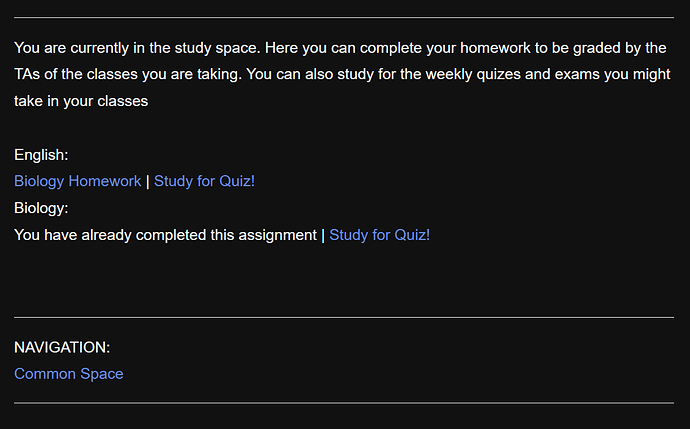Click Study for Quiz under English
690x429 pixels.
point(205,181)
